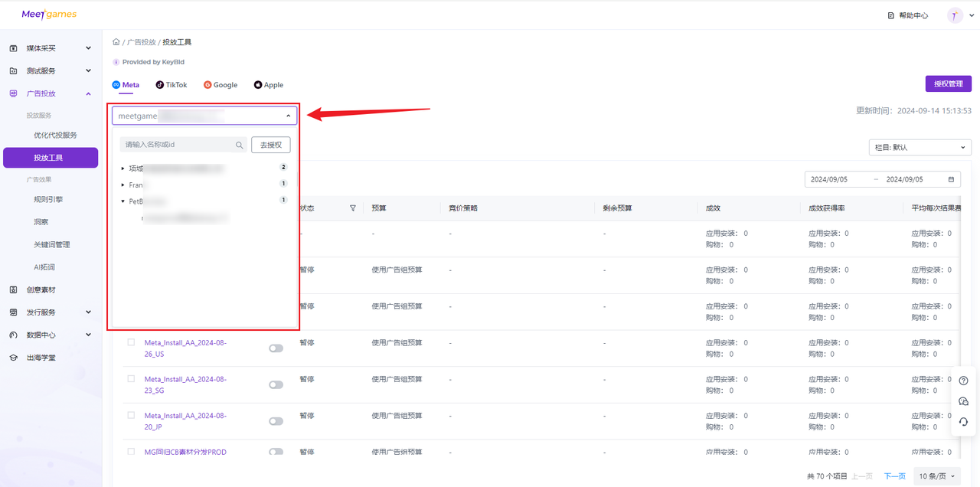Click the MeetGames logo
The height and width of the screenshot is (487, 980).
pyautogui.click(x=49, y=15)
